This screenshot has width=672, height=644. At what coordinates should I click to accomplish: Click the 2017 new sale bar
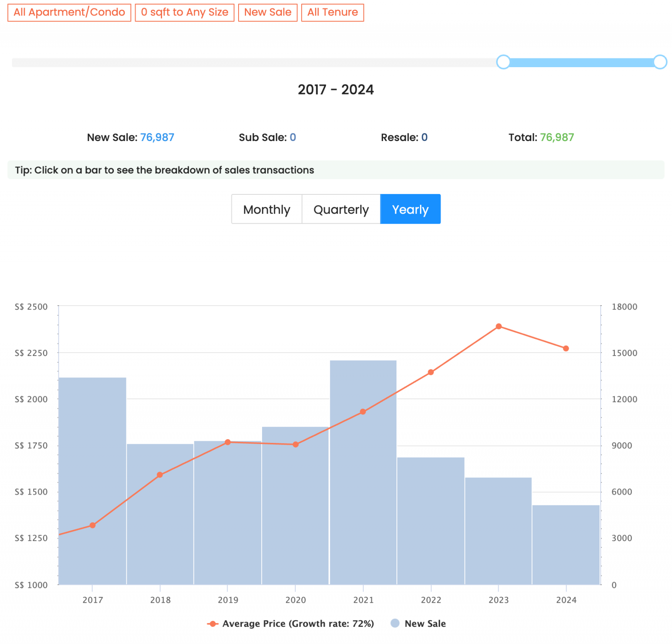pos(92,481)
